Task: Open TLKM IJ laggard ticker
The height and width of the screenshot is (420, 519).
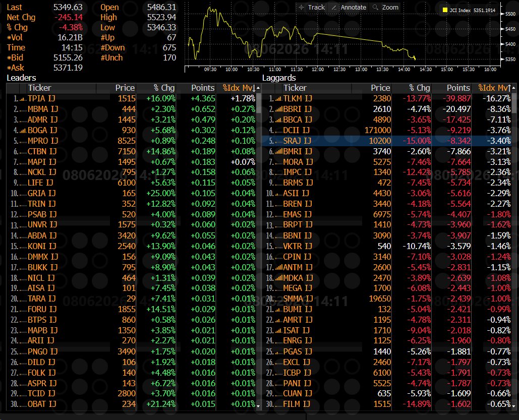Action: pyautogui.click(x=298, y=99)
